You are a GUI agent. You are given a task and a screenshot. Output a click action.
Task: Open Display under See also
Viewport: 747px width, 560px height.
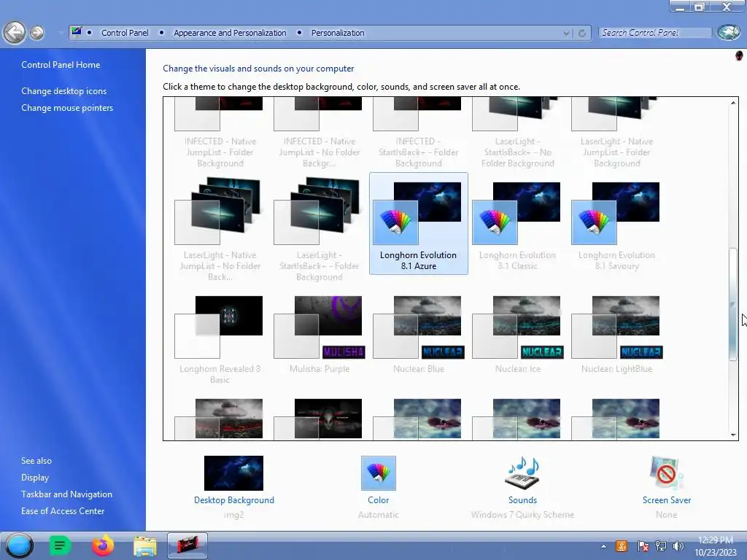pos(35,477)
